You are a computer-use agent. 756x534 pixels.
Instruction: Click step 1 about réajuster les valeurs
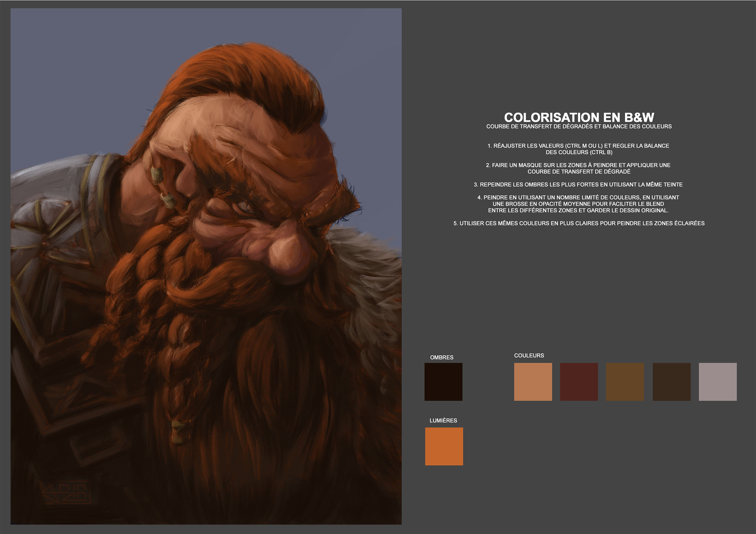[578, 149]
